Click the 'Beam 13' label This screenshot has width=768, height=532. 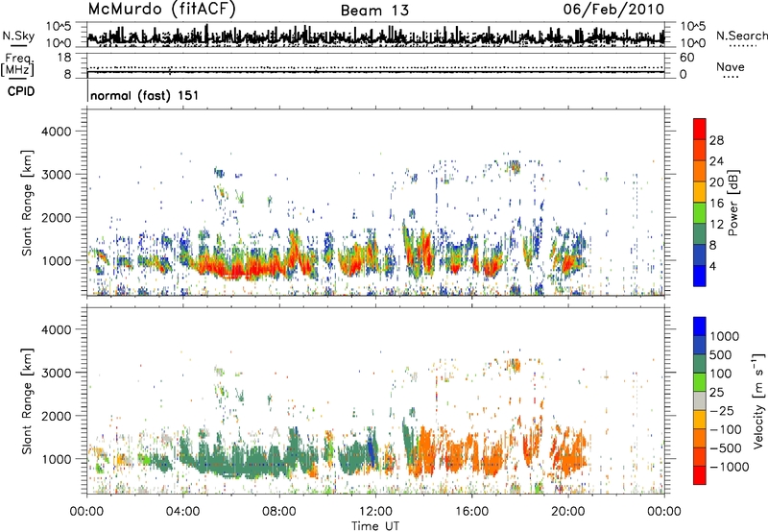tap(374, 11)
